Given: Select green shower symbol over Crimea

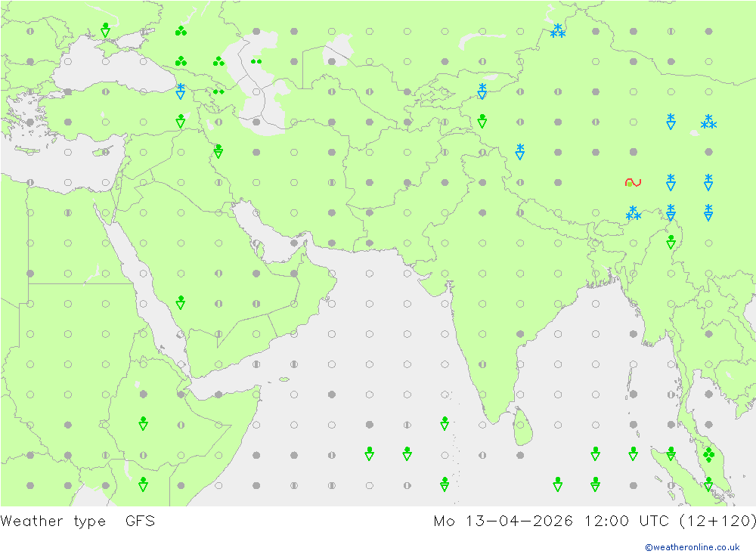Looking at the screenshot, I should [x=105, y=30].
